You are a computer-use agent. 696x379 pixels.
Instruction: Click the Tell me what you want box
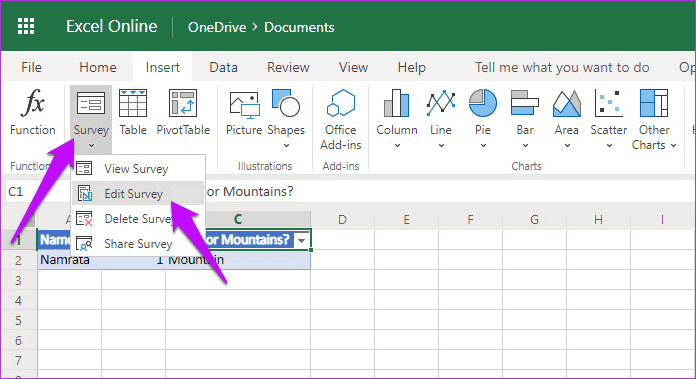[562, 67]
